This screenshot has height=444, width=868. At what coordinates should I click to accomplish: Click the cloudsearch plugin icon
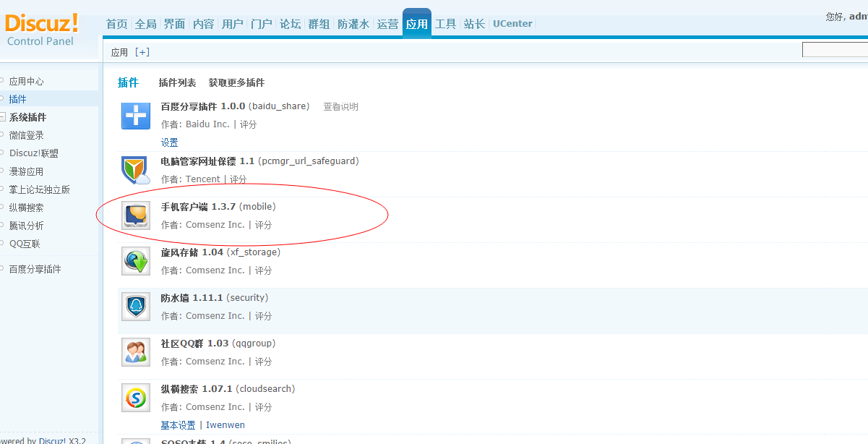[x=136, y=398]
